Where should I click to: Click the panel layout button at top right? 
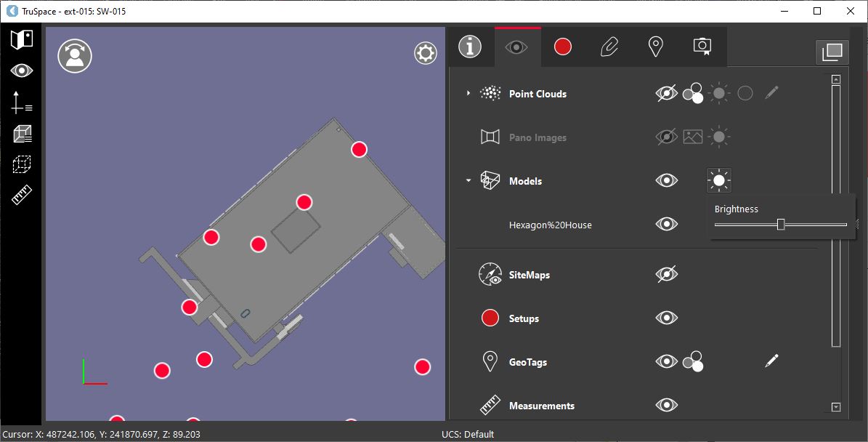click(832, 52)
